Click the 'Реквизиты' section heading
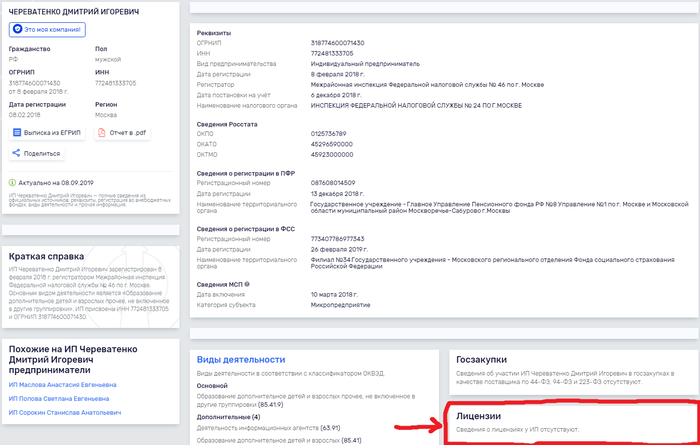 click(214, 31)
